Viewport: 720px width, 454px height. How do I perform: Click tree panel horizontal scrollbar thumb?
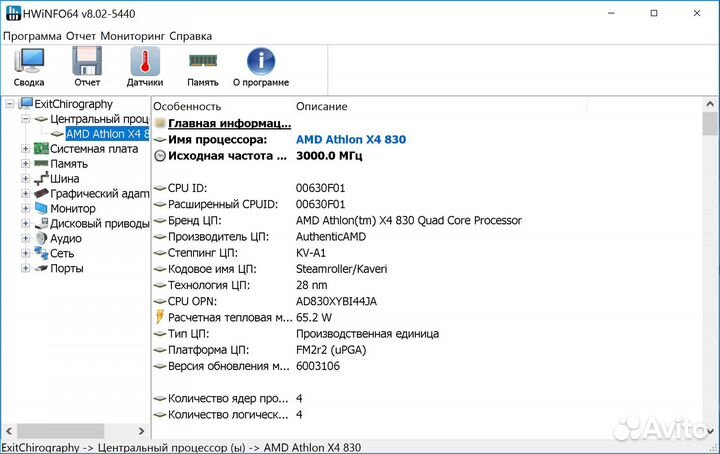point(60,431)
